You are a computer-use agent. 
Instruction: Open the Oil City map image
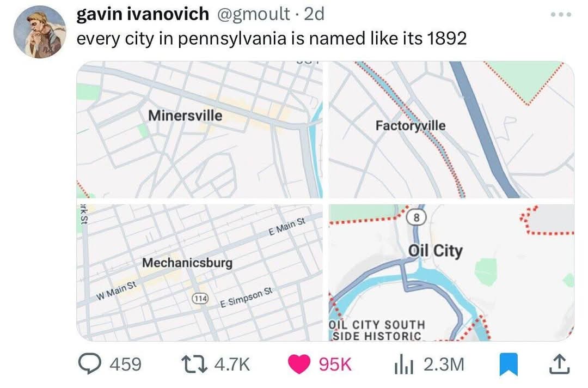point(451,272)
